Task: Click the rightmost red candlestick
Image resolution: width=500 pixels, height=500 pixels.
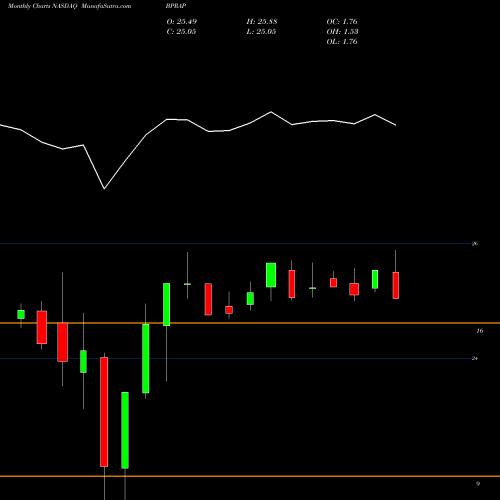Action: click(x=396, y=285)
